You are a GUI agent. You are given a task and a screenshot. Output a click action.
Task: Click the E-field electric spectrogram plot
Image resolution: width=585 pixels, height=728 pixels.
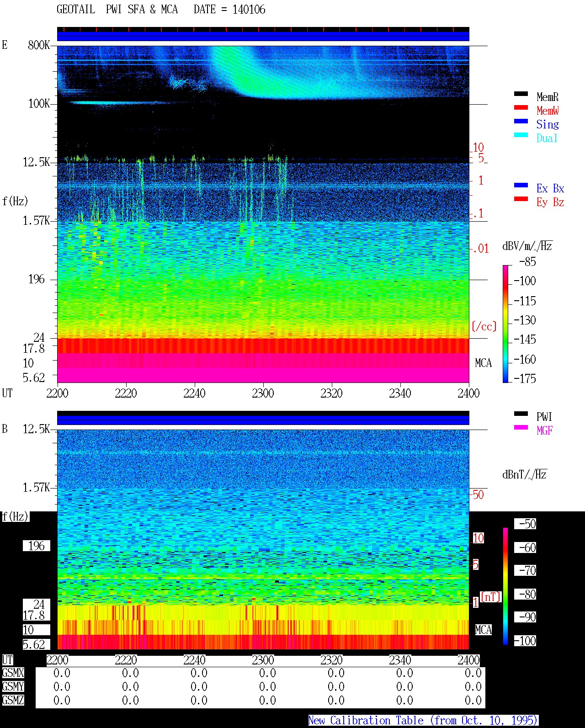(263, 214)
